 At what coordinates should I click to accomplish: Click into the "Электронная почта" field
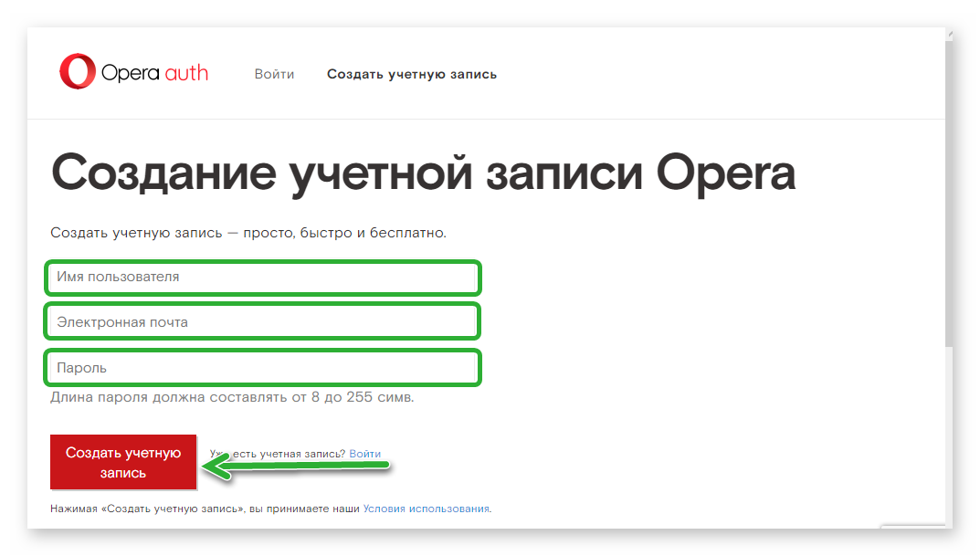262,322
